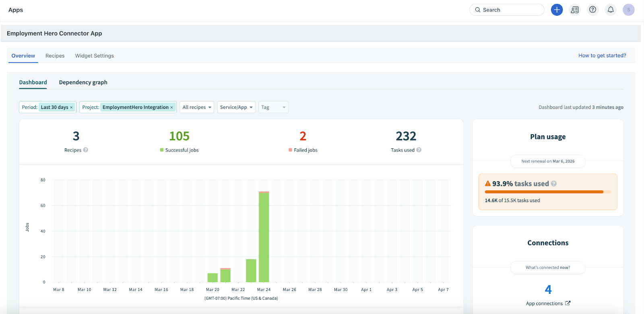The height and width of the screenshot is (314, 644).
Task: Open the Service/App dropdown
Action: (236, 107)
